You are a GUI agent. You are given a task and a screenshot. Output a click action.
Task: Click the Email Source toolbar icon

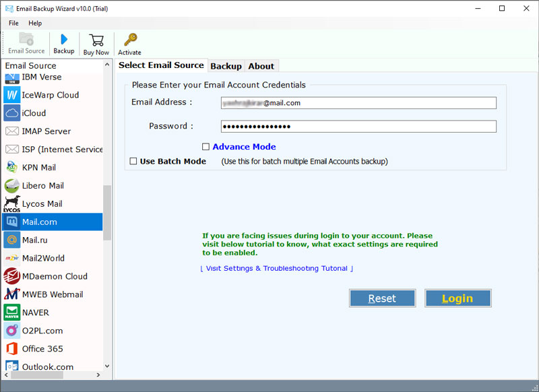click(26, 39)
